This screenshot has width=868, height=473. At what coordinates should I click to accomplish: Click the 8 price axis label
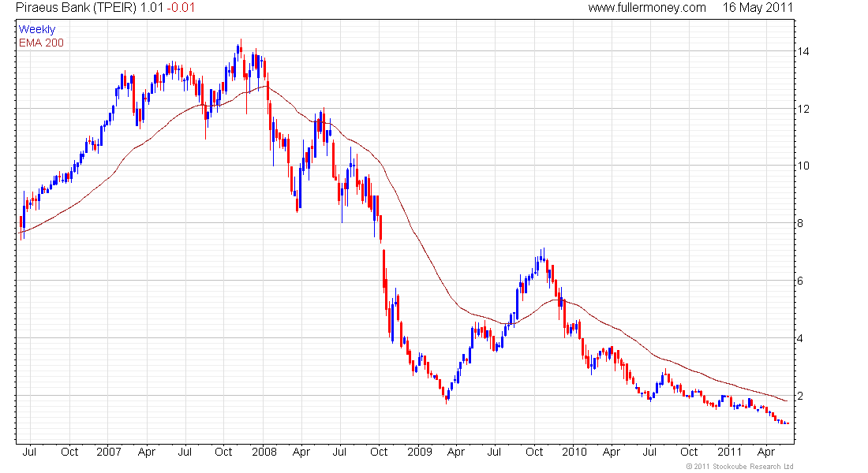[x=800, y=224]
